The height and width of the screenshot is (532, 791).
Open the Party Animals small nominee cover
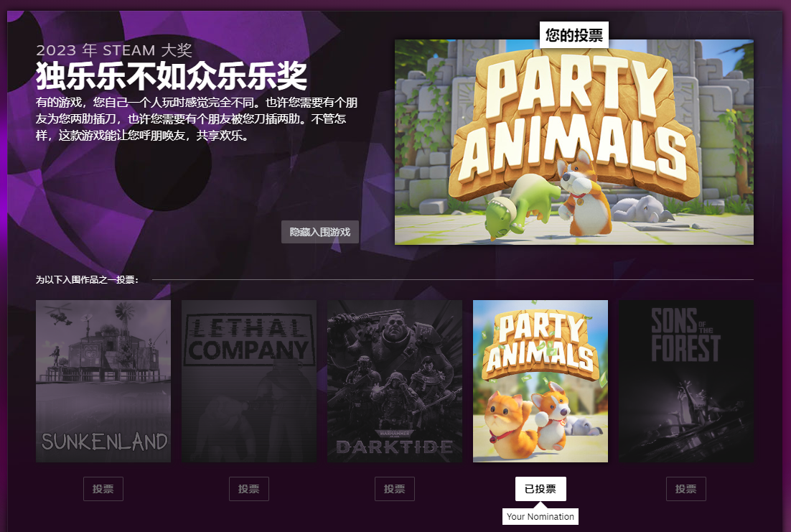(540, 381)
